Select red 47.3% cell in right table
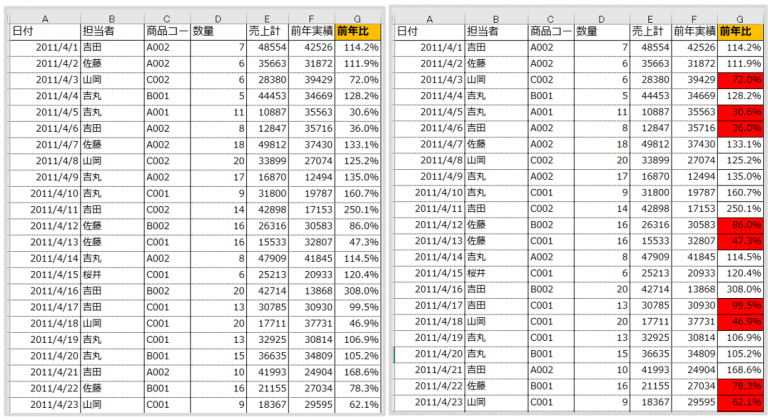The width and height of the screenshot is (768, 420). [740, 241]
